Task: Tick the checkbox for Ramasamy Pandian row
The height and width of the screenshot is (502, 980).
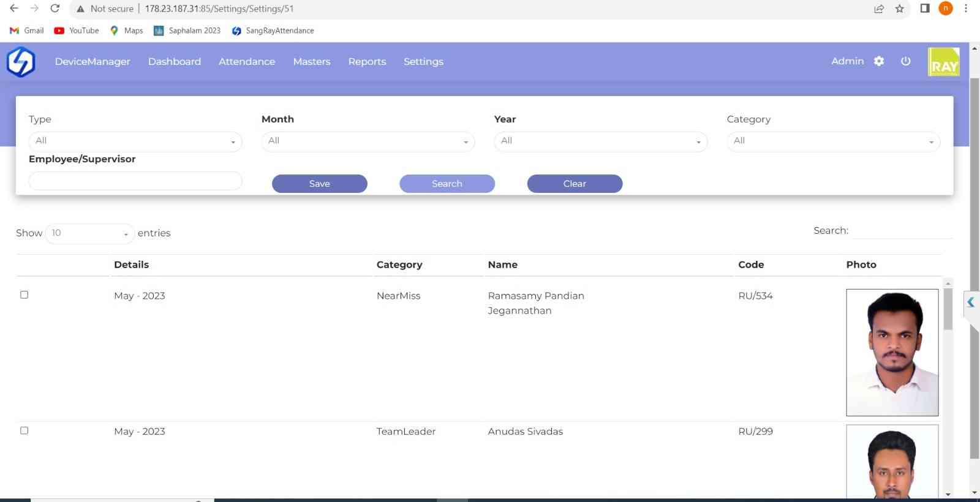Action: 24,295
